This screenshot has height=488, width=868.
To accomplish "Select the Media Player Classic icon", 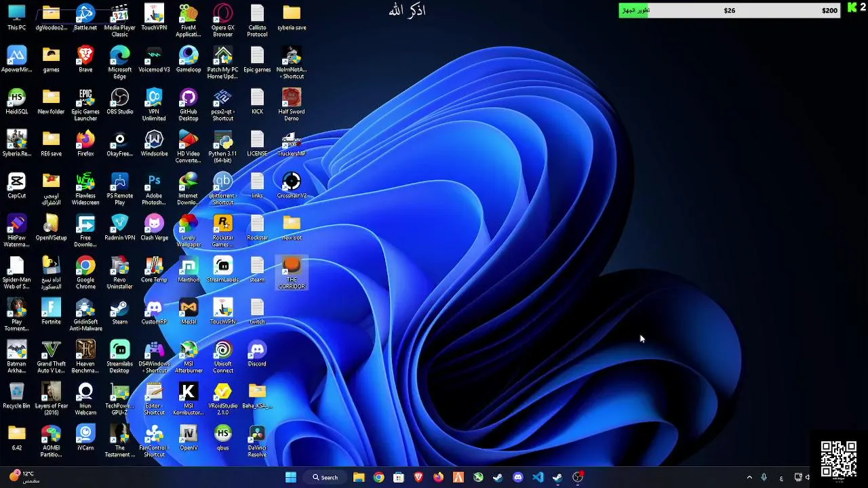I will tap(120, 21).
